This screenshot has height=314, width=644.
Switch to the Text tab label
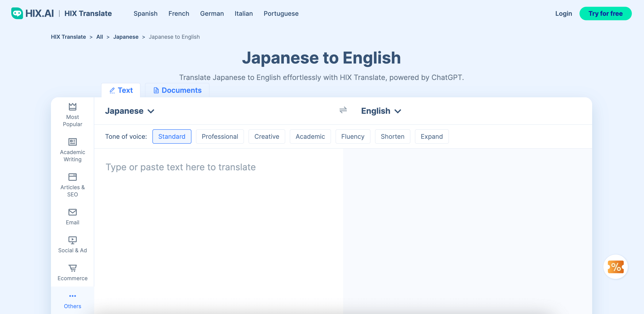click(x=125, y=90)
